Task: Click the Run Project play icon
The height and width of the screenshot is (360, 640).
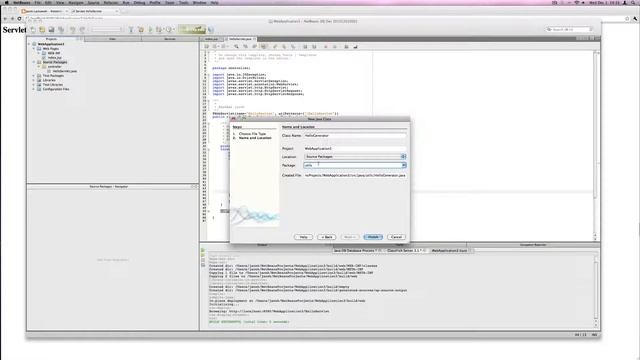Action: (150, 29)
